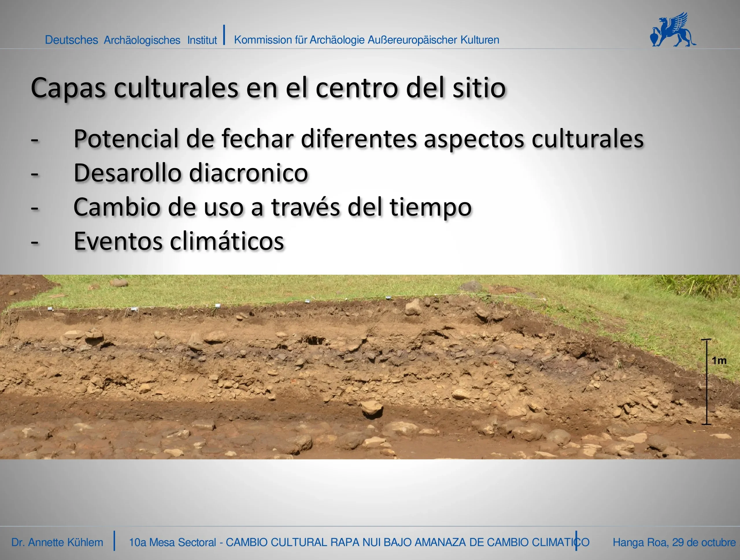
Task: Click 'Dr. Annette Kühlem' in footer
Action: coord(57,542)
